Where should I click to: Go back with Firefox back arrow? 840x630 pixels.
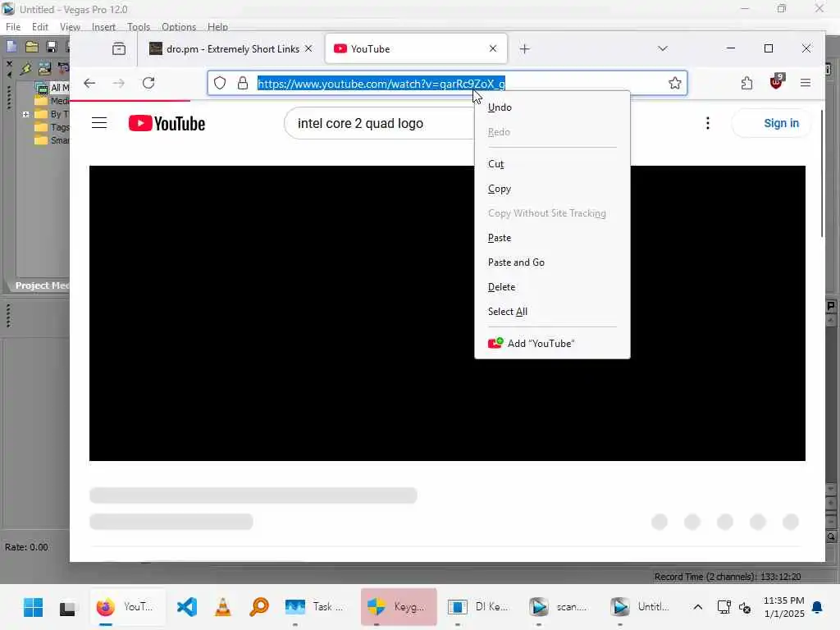[x=89, y=83]
